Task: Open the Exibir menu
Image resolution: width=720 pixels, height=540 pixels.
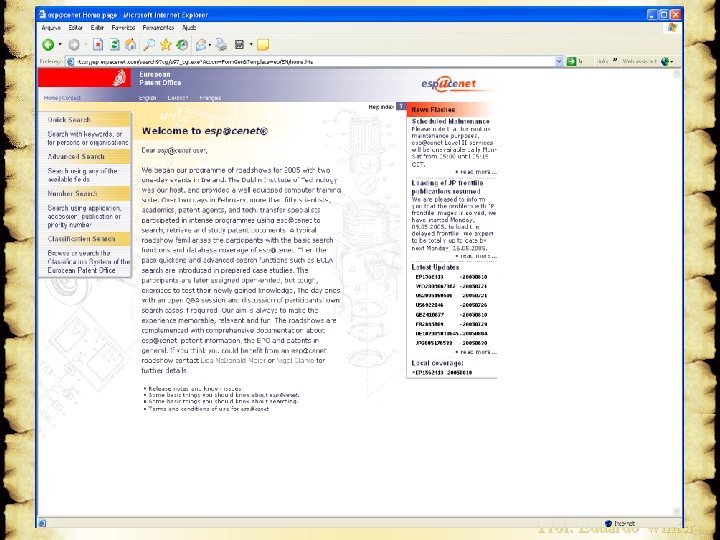Action: point(97,28)
